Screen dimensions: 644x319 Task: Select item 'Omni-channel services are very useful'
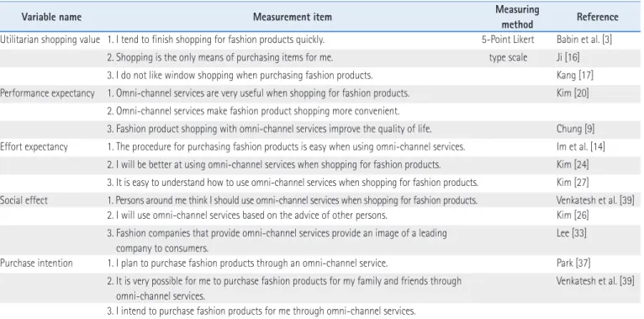click(258, 93)
